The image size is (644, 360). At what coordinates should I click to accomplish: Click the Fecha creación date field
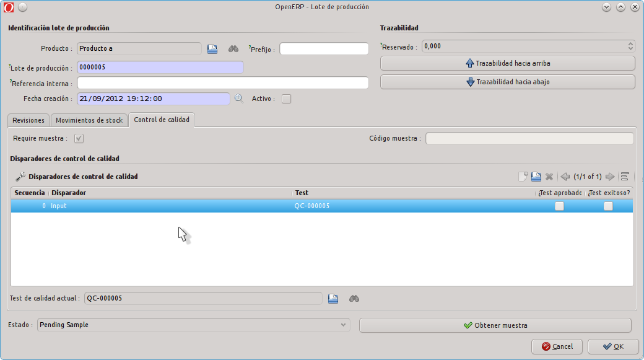pyautogui.click(x=153, y=99)
